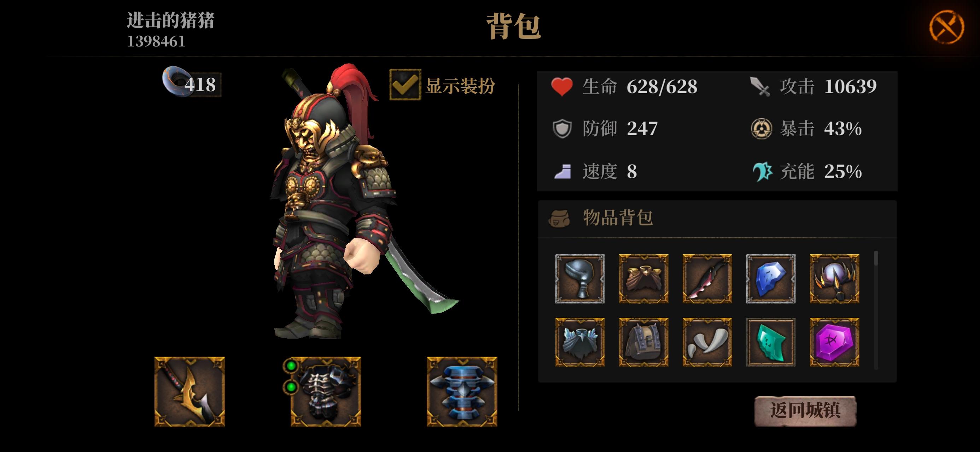The image size is (980, 452).
Task: Select the purple rune gem item
Action: tap(834, 342)
